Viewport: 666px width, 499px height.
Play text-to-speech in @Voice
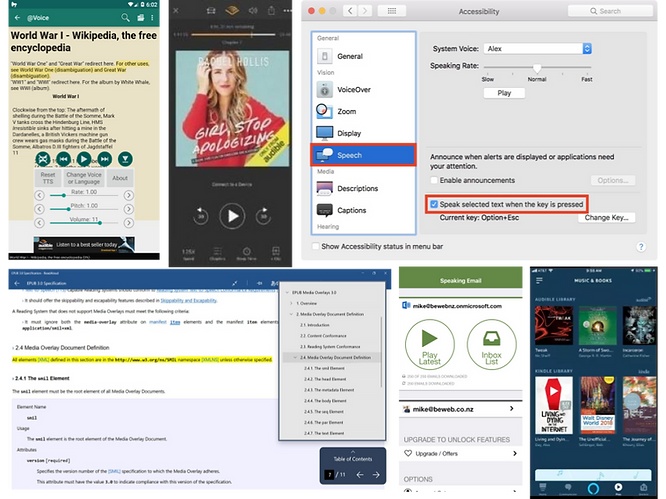coord(84,159)
